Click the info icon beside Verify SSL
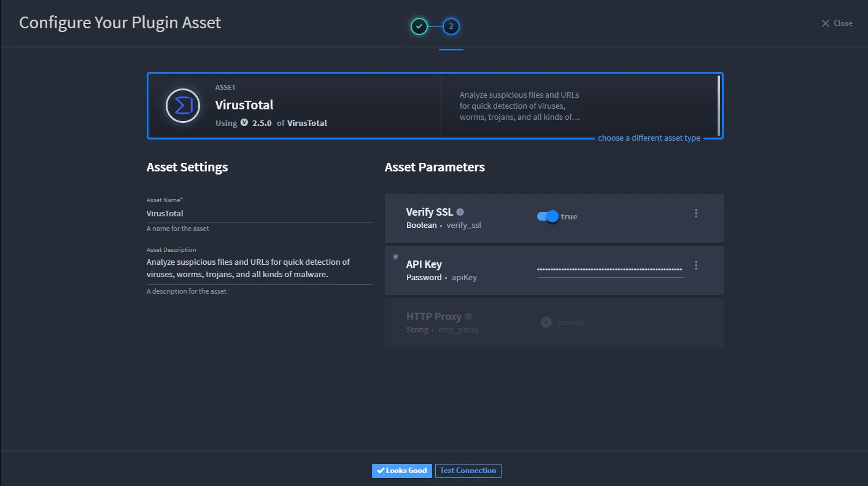 point(460,212)
